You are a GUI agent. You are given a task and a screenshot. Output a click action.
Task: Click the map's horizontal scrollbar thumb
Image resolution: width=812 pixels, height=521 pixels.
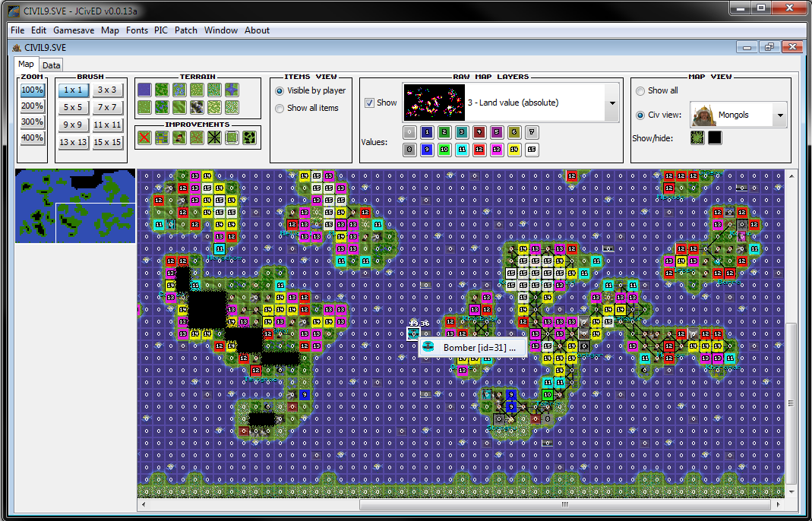(565, 504)
